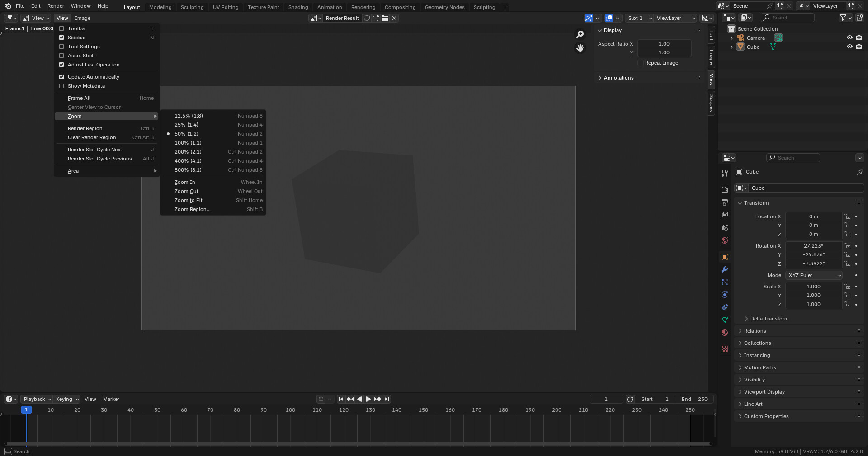Open the Slot 1 dropdown
This screenshot has width=868, height=456.
point(640,18)
